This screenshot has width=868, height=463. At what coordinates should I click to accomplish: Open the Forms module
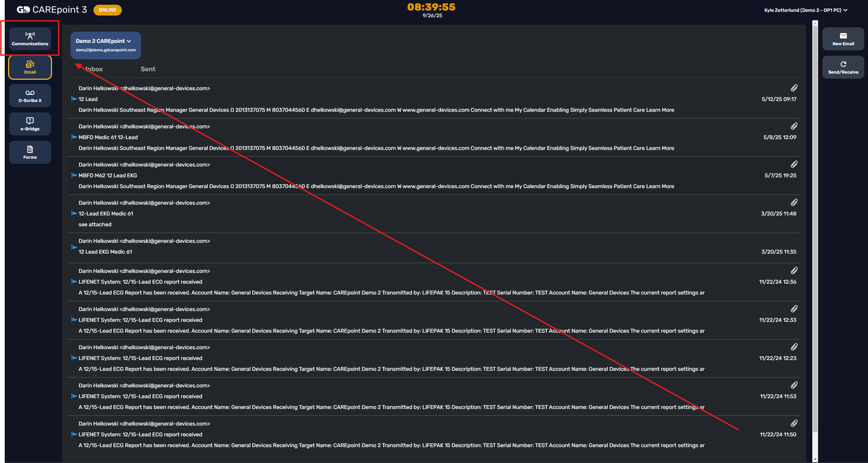tap(30, 152)
